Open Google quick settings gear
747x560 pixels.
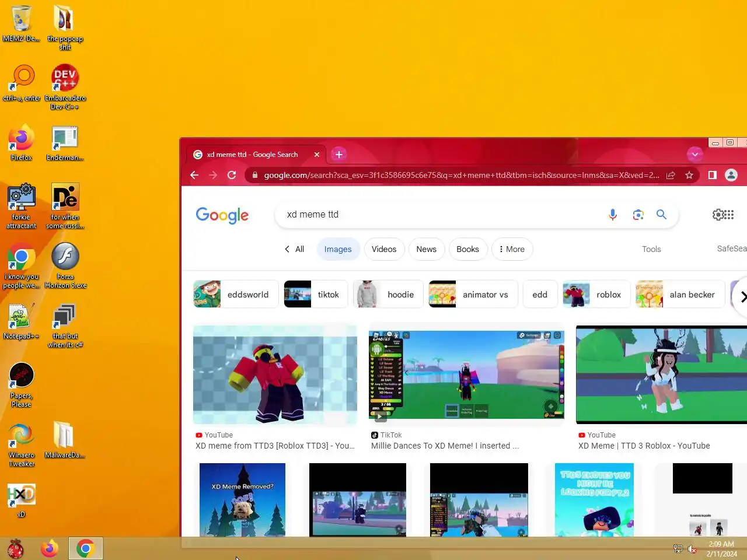point(718,215)
